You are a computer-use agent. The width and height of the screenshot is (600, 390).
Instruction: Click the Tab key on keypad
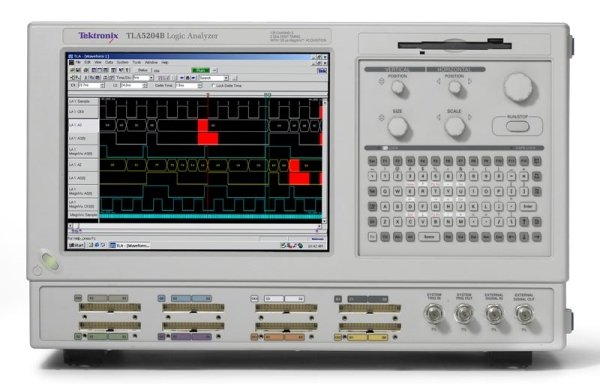372,191
